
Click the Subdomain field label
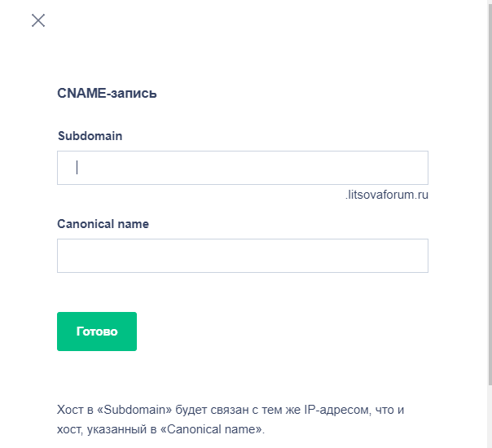pos(90,136)
